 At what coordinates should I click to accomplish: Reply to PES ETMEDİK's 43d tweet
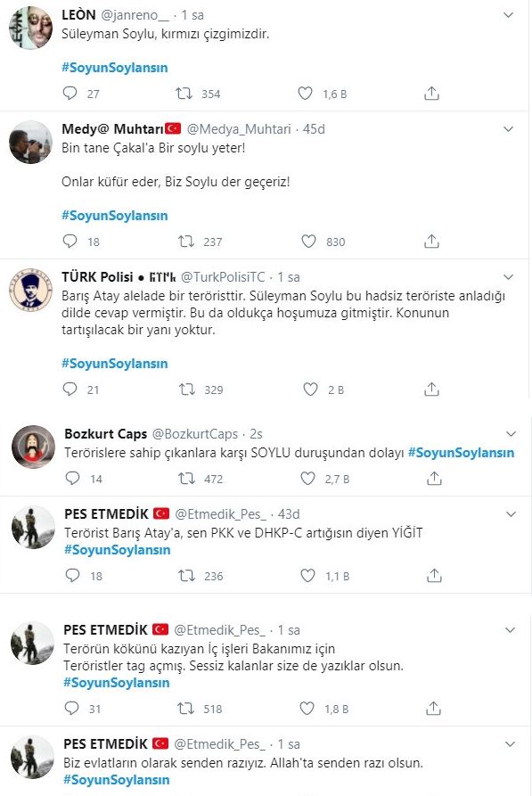(x=68, y=574)
